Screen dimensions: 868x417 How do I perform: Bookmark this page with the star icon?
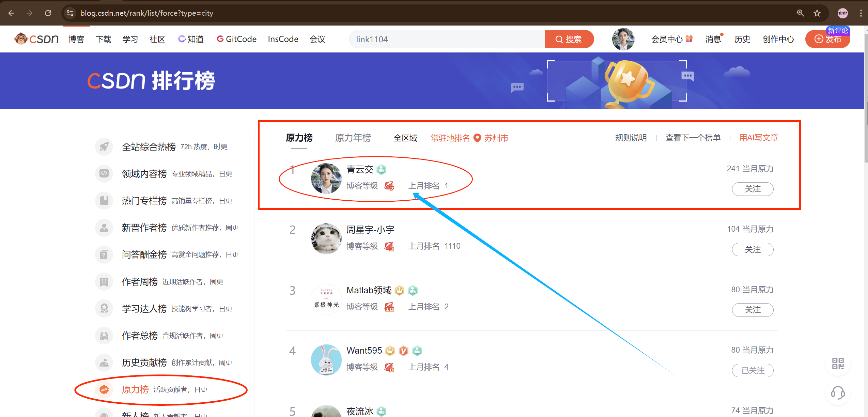(x=817, y=13)
